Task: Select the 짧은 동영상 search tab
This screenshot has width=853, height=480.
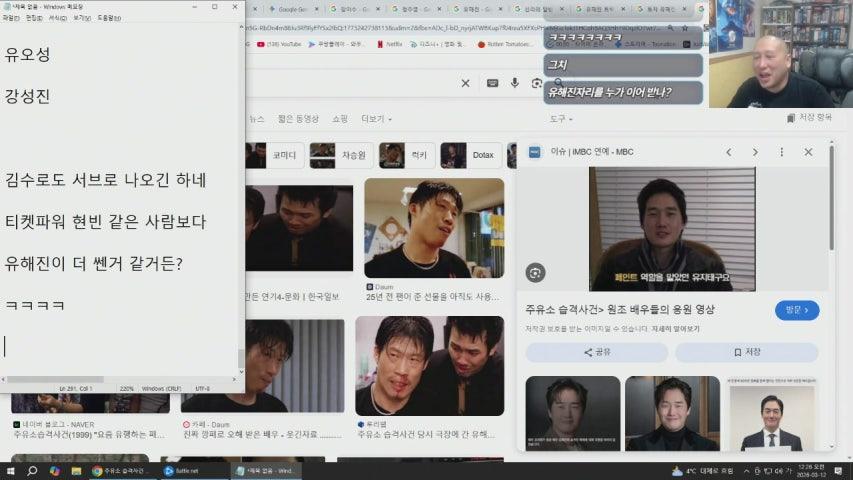Action: point(298,119)
